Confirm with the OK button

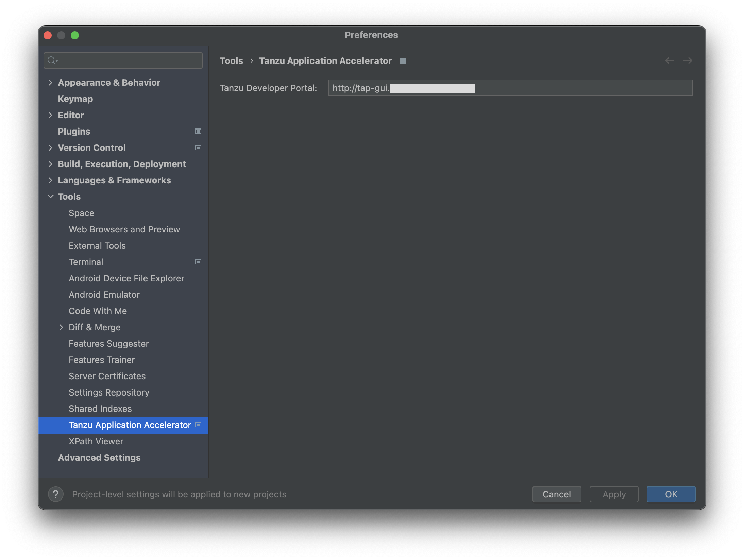pos(671,494)
